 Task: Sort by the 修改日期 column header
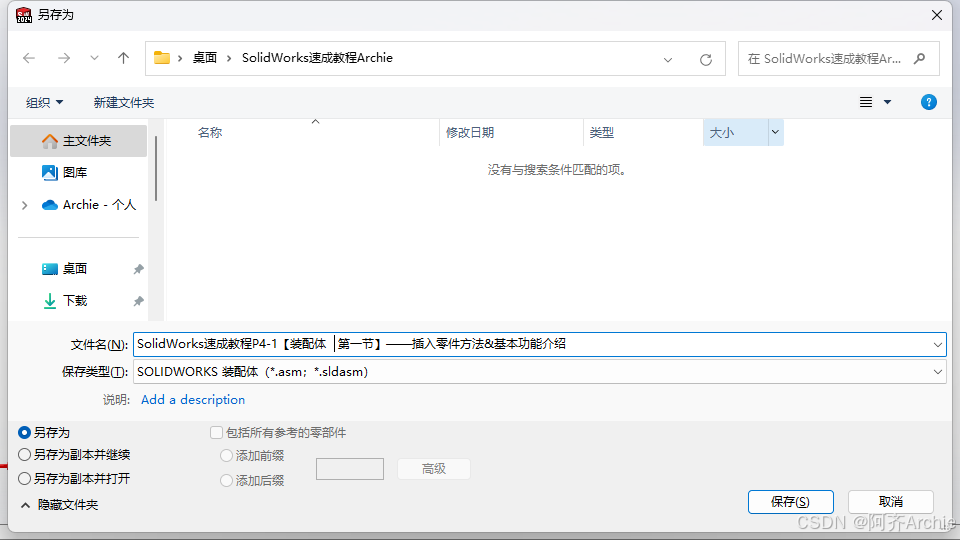470,133
